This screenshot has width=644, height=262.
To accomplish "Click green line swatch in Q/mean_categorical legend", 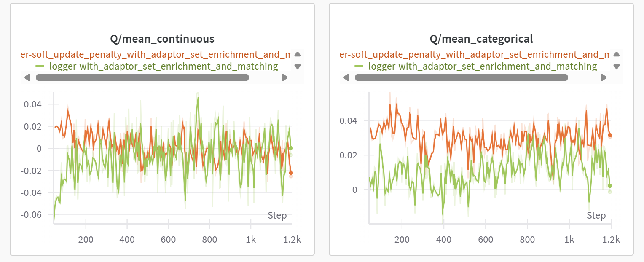I will [359, 66].
